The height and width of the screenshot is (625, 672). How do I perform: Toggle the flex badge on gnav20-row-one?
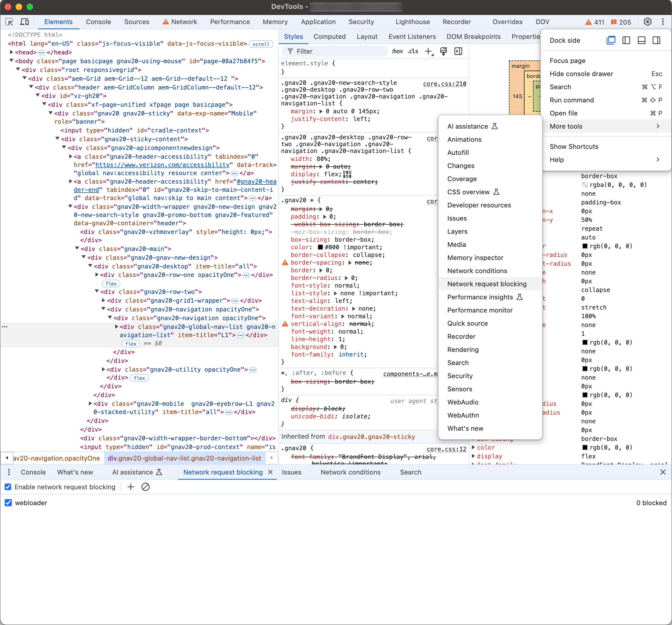pos(111,283)
